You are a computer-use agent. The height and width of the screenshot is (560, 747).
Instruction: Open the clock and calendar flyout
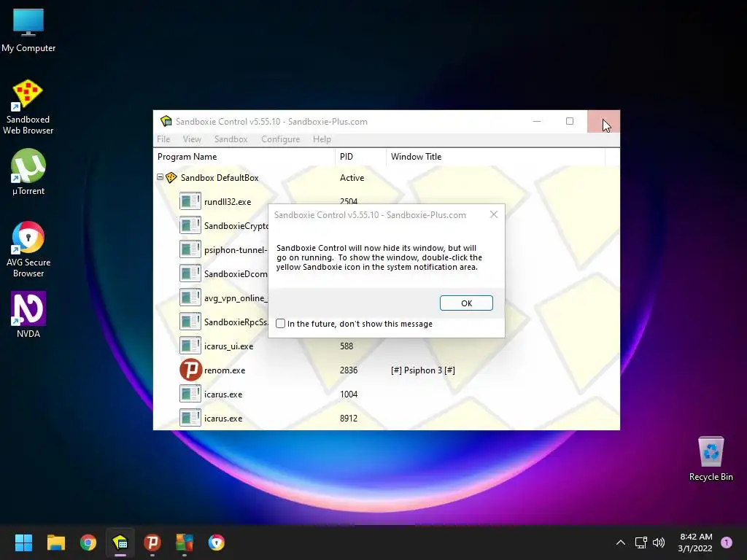click(695, 542)
